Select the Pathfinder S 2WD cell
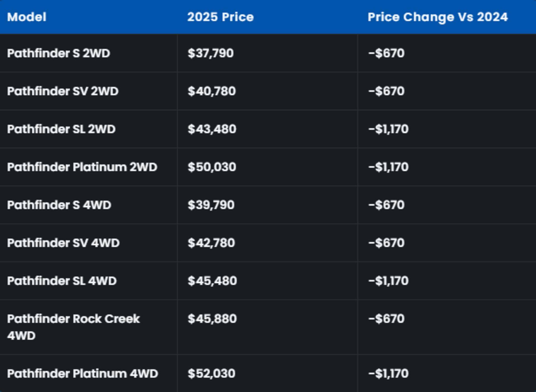Image resolution: width=536 pixels, height=392 pixels. pyautogui.click(x=59, y=53)
